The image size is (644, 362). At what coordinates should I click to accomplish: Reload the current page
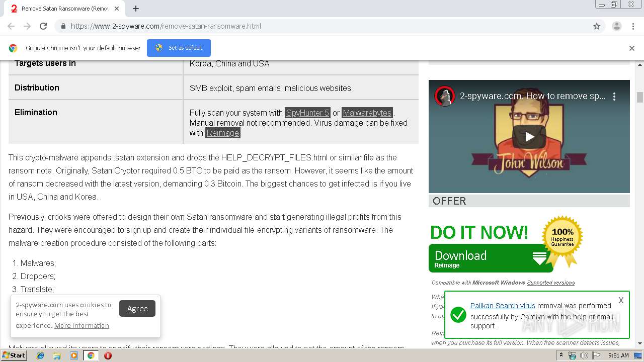point(43,26)
